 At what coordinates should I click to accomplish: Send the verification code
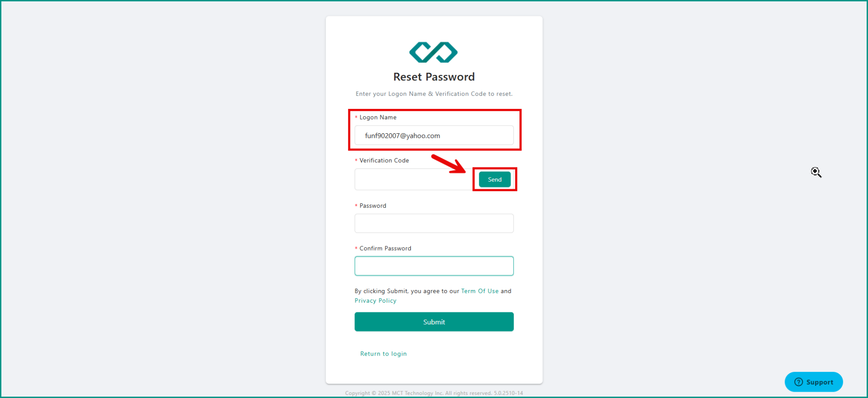[x=495, y=179]
